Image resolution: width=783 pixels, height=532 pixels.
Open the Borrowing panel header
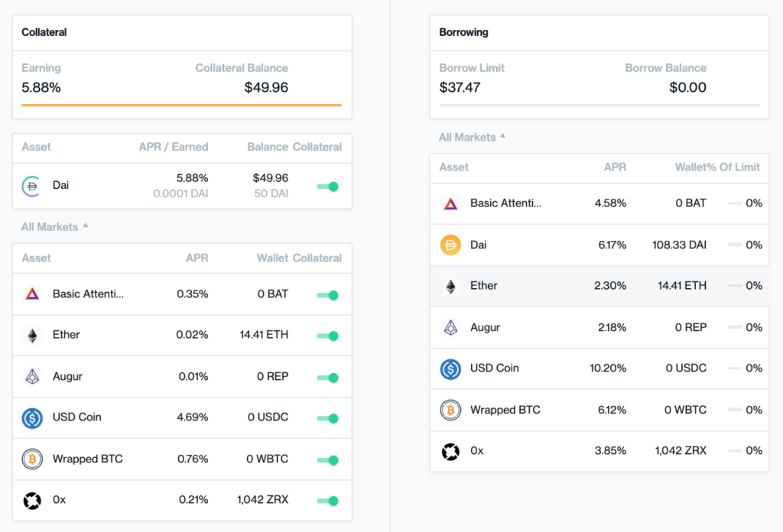pos(463,32)
